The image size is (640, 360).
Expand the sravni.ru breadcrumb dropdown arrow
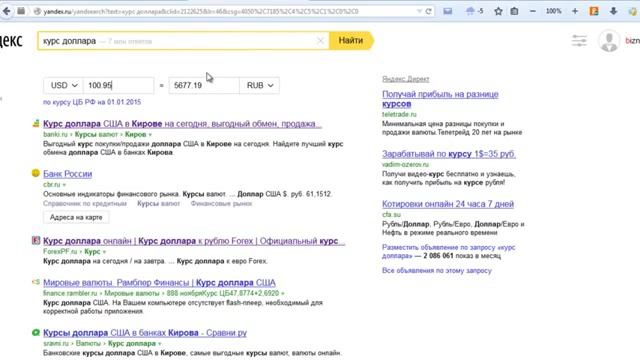[159, 344]
